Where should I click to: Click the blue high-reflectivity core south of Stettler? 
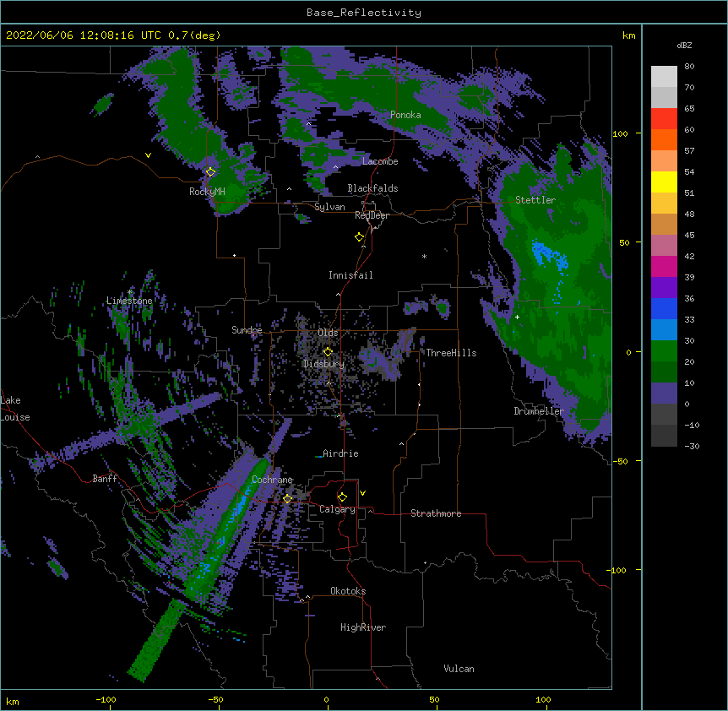(548, 254)
